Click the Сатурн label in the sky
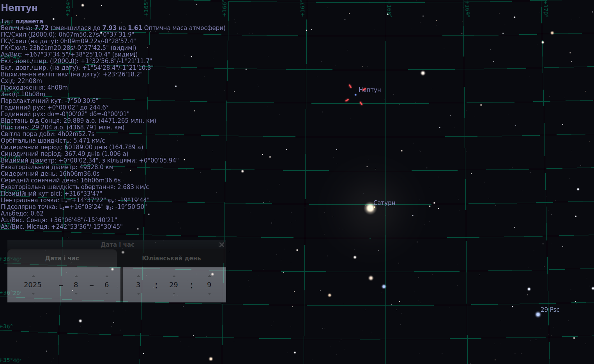The image size is (594, 364). pyautogui.click(x=384, y=203)
